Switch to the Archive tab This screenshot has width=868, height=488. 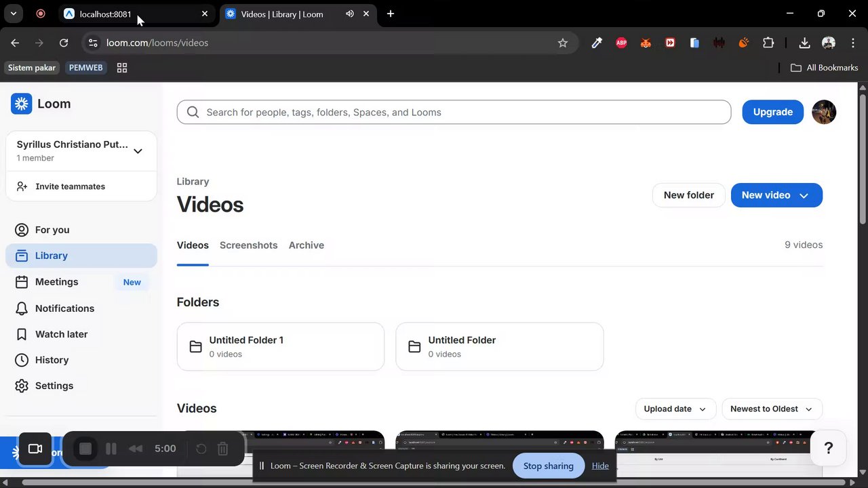(307, 245)
